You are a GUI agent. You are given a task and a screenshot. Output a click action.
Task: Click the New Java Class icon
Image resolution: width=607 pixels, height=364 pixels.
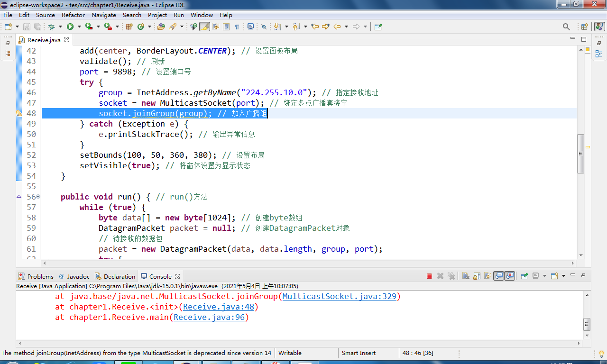click(x=141, y=27)
